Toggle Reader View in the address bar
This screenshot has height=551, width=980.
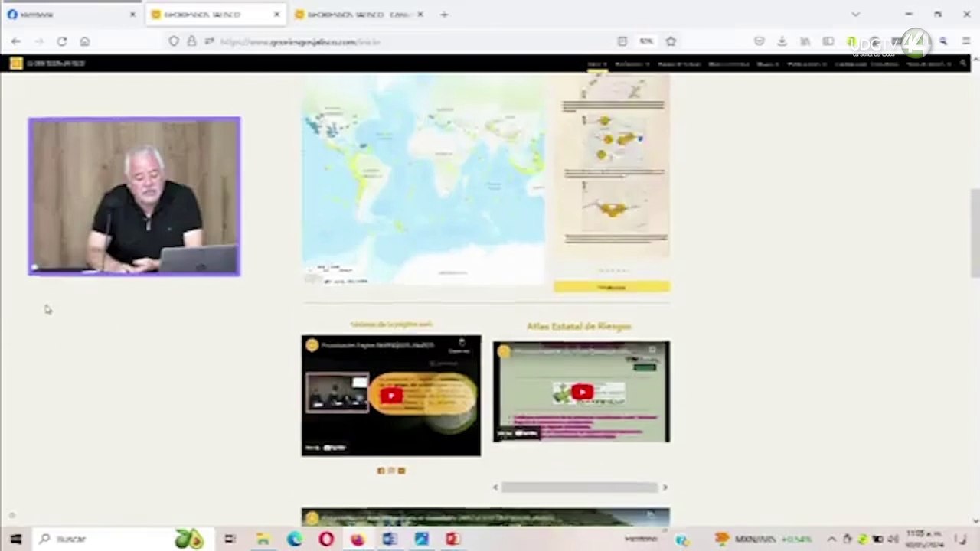622,41
